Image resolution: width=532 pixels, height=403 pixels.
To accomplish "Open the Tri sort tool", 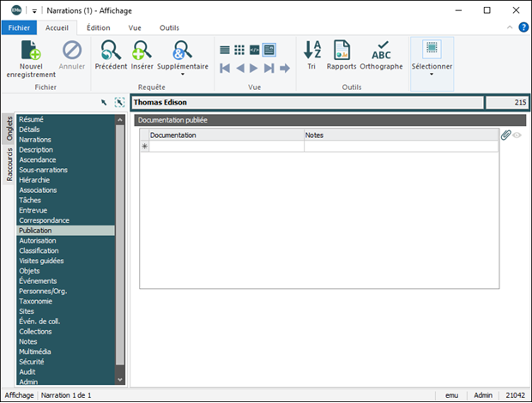I will click(x=311, y=50).
